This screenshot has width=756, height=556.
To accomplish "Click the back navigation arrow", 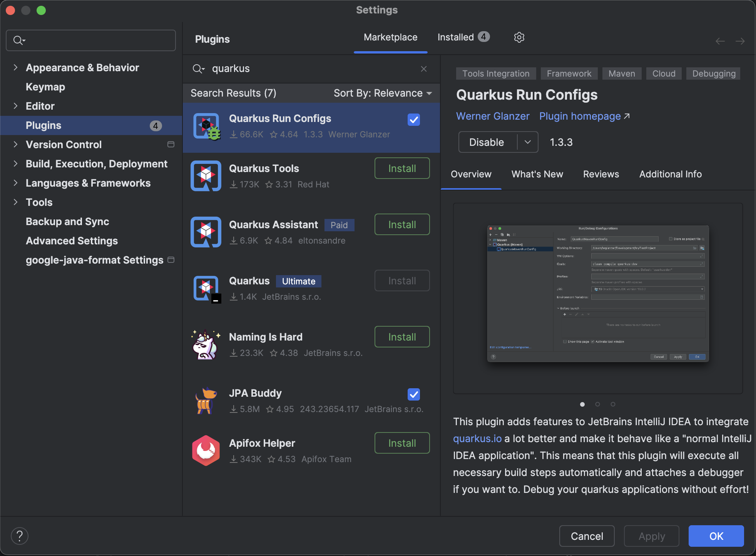I will click(x=720, y=41).
